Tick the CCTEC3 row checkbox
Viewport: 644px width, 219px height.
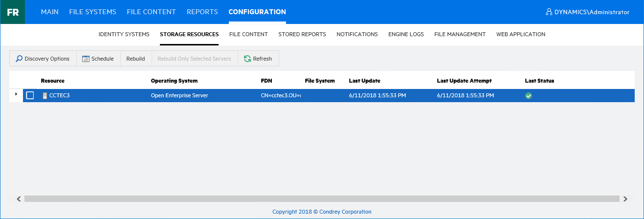pos(30,96)
